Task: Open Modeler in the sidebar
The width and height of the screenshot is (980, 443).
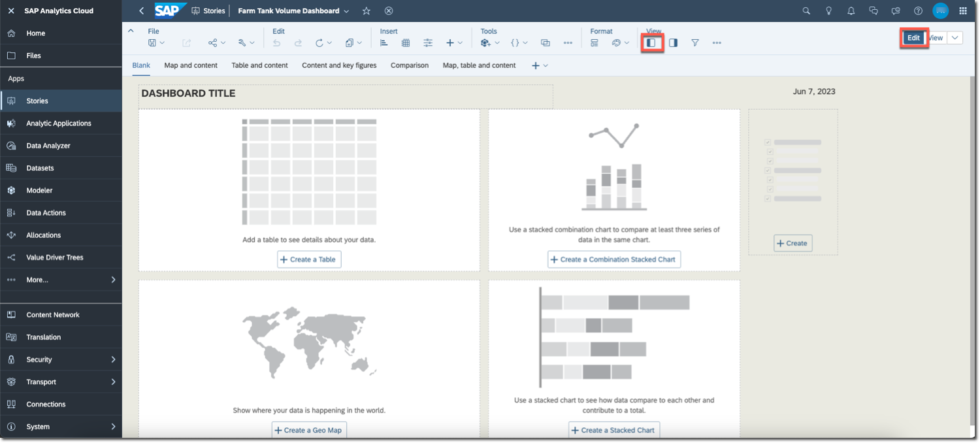Action: (61, 190)
